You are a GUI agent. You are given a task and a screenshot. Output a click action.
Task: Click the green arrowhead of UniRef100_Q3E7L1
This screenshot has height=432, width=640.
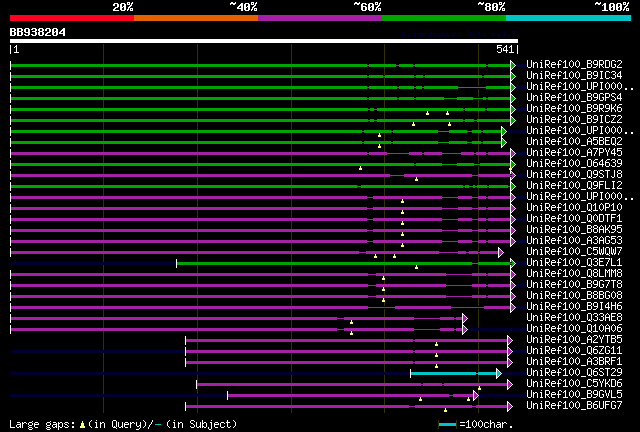tap(513, 263)
